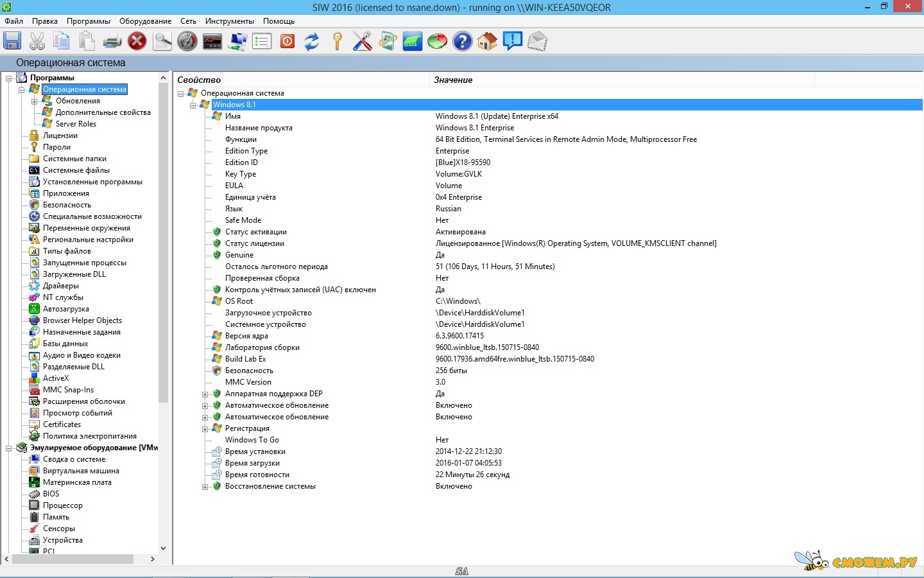Open the Инструменты menu
Image resolution: width=924 pixels, height=578 pixels.
click(230, 21)
